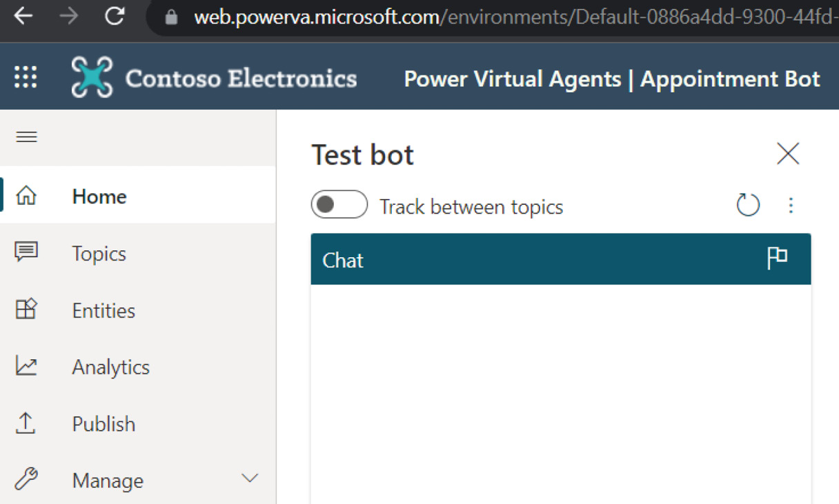Viewport: 839px width, 504px height.
Task: Expand the Manage section chevron
Action: tap(250, 478)
